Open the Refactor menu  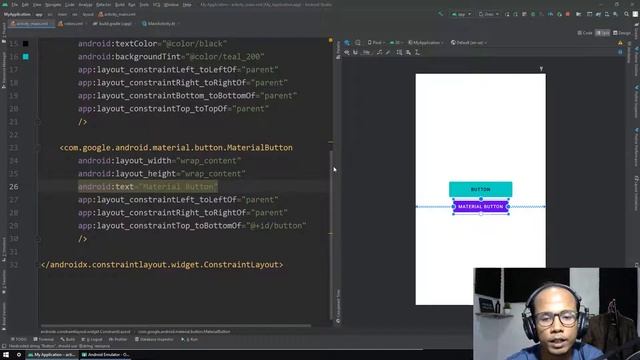pyautogui.click(x=103, y=4)
